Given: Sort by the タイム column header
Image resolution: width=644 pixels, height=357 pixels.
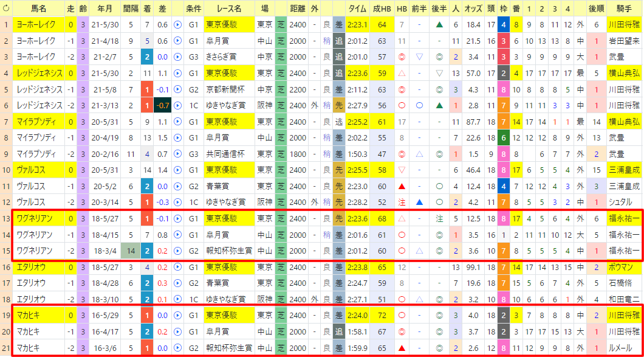Looking at the screenshot, I should tap(357, 9).
